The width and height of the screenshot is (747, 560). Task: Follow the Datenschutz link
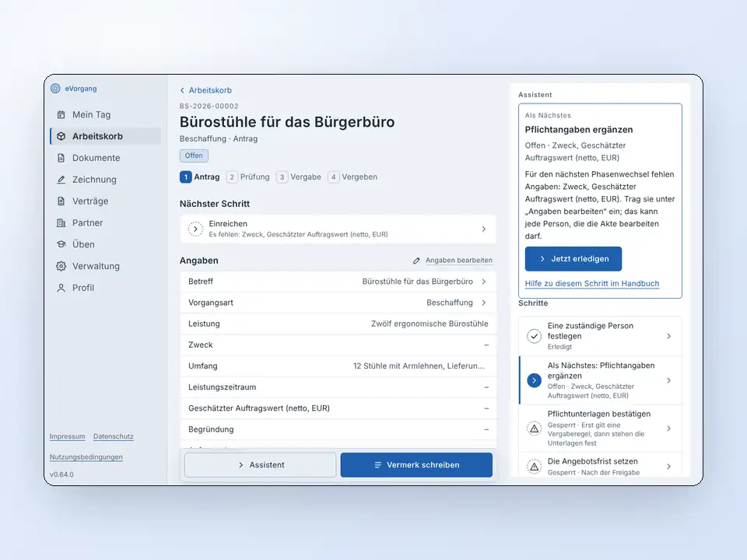(114, 436)
